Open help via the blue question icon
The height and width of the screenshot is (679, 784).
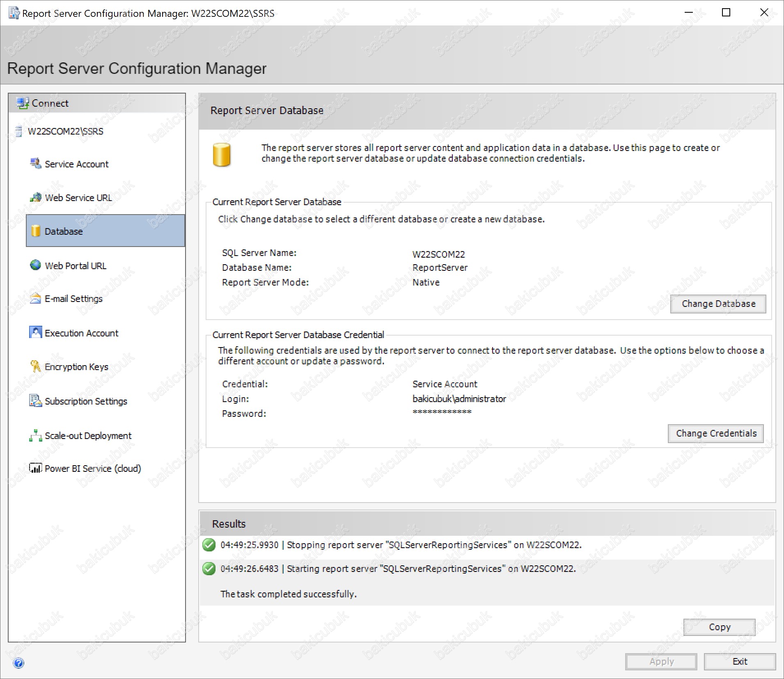tap(18, 663)
